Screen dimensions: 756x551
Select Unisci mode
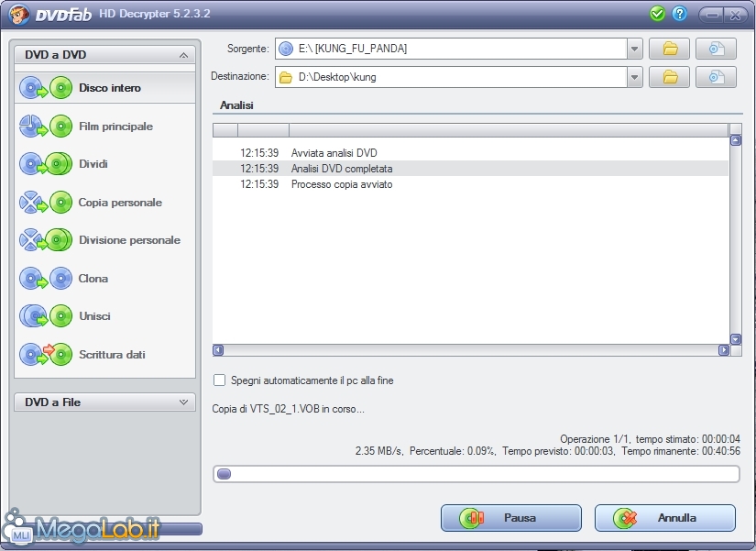click(x=105, y=316)
